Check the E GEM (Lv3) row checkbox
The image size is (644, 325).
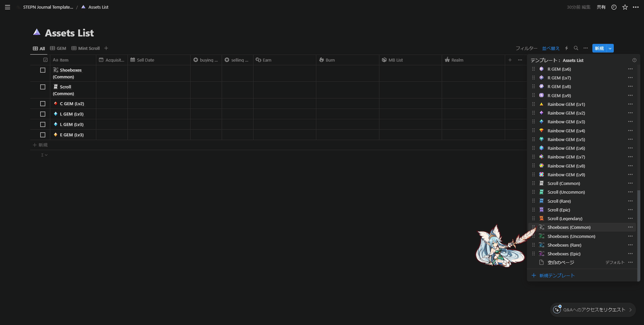tap(43, 135)
